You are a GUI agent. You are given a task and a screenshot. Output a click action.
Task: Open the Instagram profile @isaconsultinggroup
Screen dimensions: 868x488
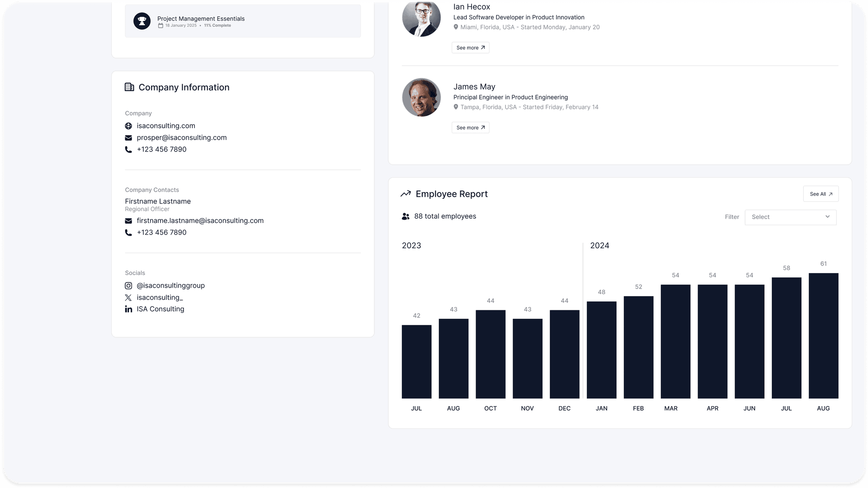[170, 285]
